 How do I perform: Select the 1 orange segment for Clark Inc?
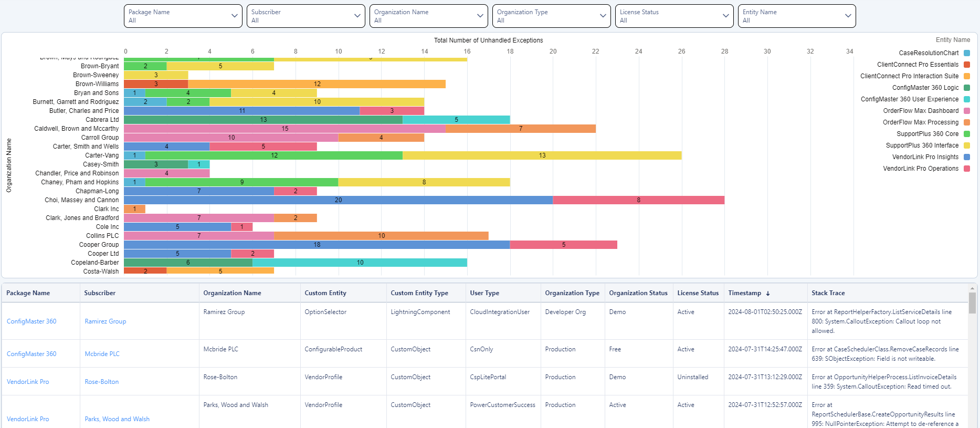pos(134,209)
